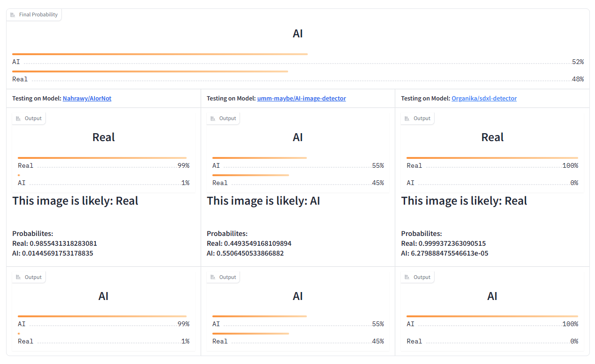The image size is (595, 364).
Task: Click the value 'AI: 0.01445691753178835'
Action: coord(53,253)
